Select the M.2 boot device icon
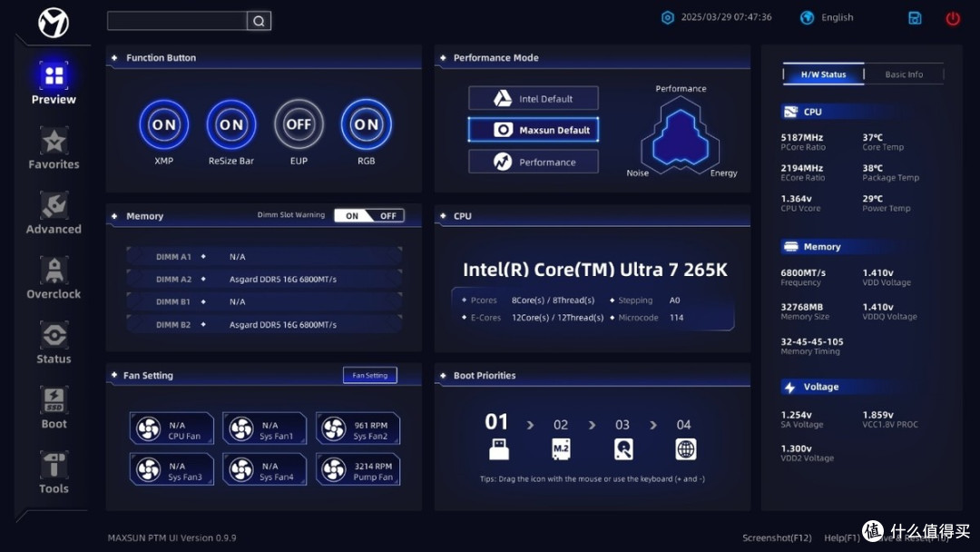Image resolution: width=980 pixels, height=552 pixels. coord(561,448)
